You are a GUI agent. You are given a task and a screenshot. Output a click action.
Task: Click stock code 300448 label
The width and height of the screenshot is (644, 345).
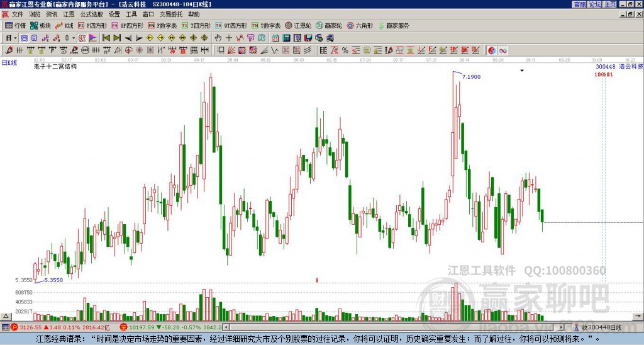click(606, 67)
